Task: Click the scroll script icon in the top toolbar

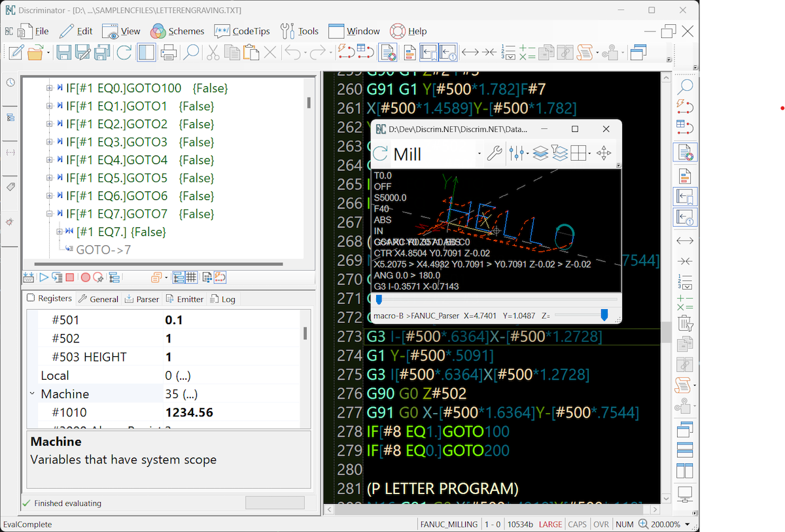Action: [584, 52]
